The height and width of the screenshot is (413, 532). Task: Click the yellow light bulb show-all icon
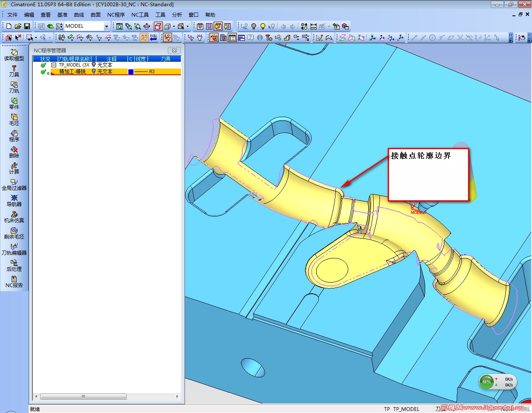263,26
